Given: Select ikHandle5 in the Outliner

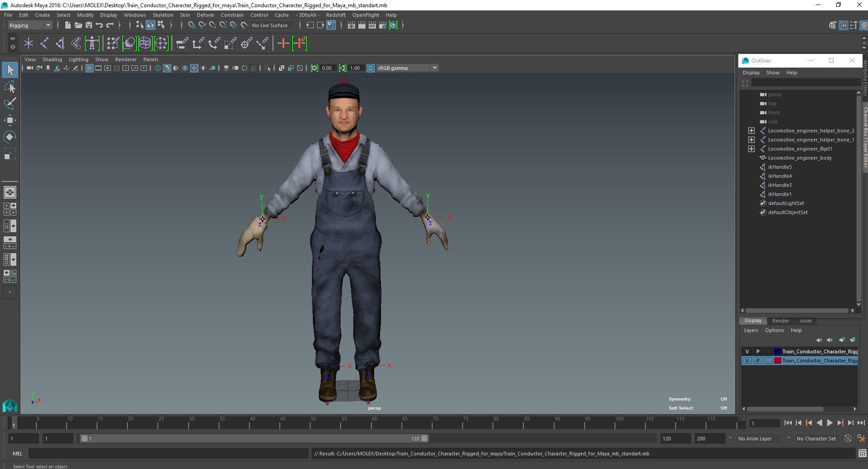Looking at the screenshot, I should [780, 167].
